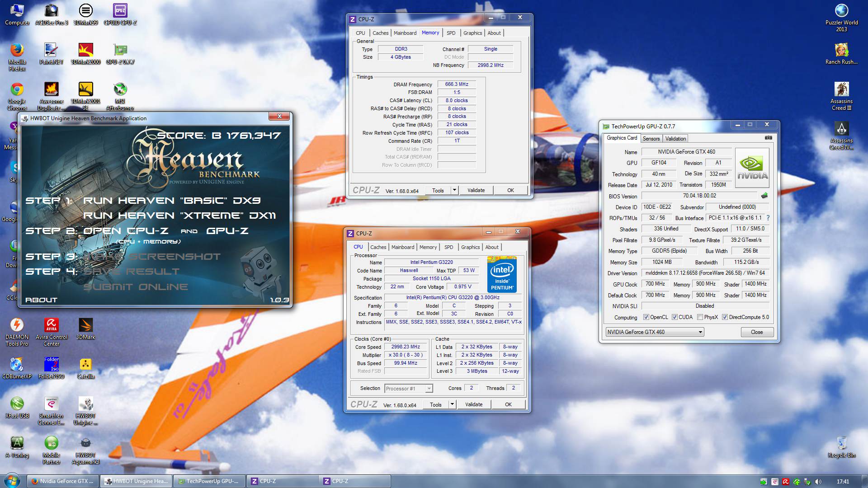Screen dimensions: 868x488
Task: Toggle OpenCL checkbox in GPU-Z
Action: point(646,317)
